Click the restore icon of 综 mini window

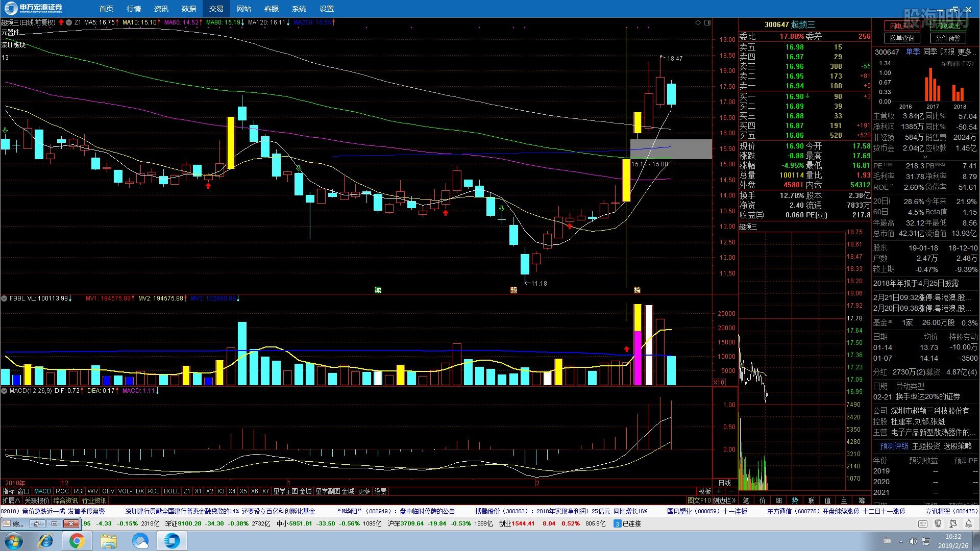pyautogui.click(x=37, y=523)
